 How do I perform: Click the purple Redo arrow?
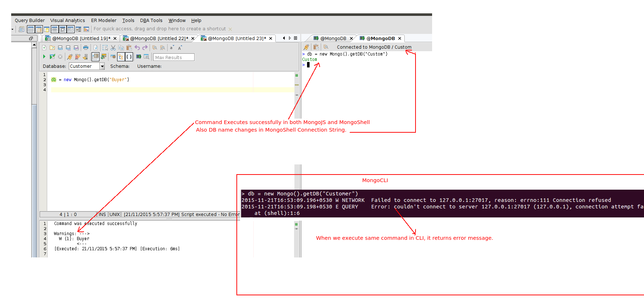(145, 48)
